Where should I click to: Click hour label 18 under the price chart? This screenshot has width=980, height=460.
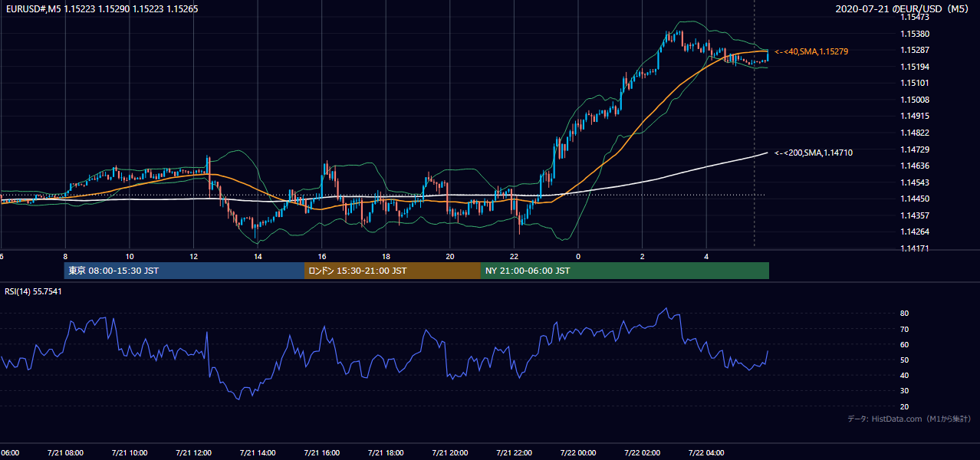(386, 257)
